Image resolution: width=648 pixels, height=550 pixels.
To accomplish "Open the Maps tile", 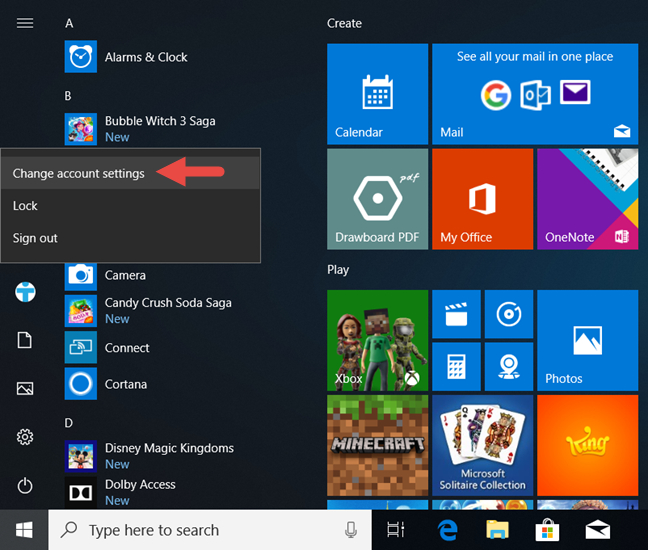I will pyautogui.click(x=509, y=367).
